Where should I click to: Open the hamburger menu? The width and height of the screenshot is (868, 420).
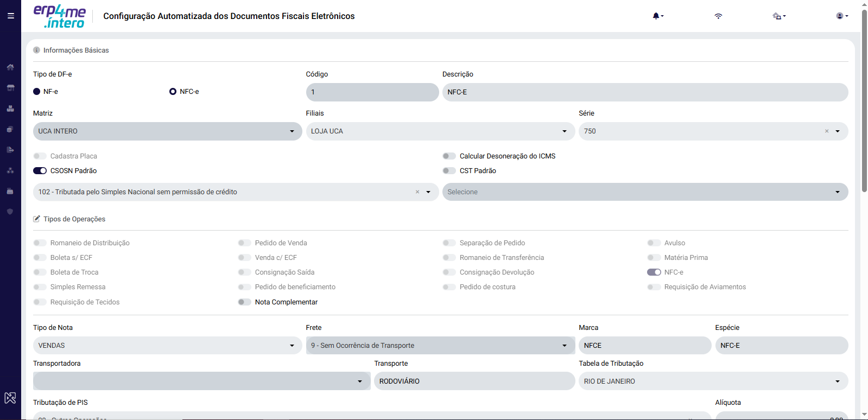click(10, 16)
